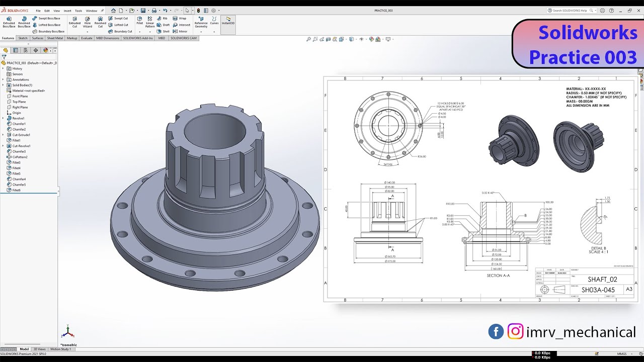
Task: Activate the Revolved Cut tool
Action: [100, 22]
